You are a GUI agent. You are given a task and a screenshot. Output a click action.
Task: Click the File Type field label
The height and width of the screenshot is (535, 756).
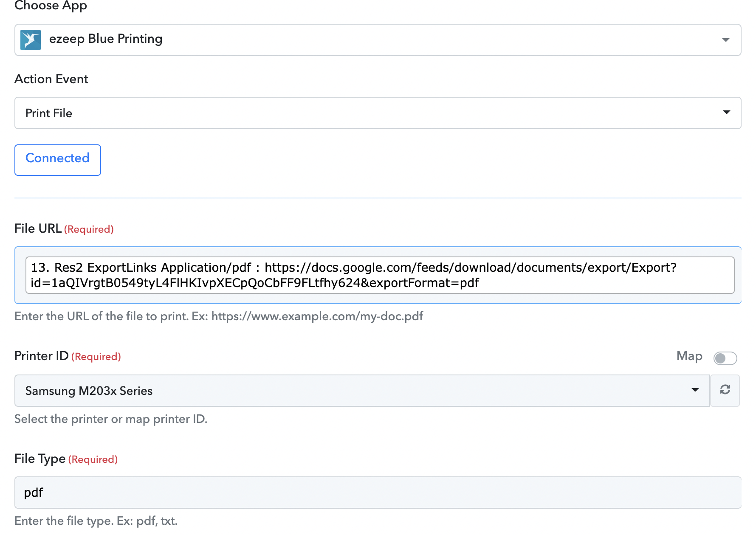(40, 459)
